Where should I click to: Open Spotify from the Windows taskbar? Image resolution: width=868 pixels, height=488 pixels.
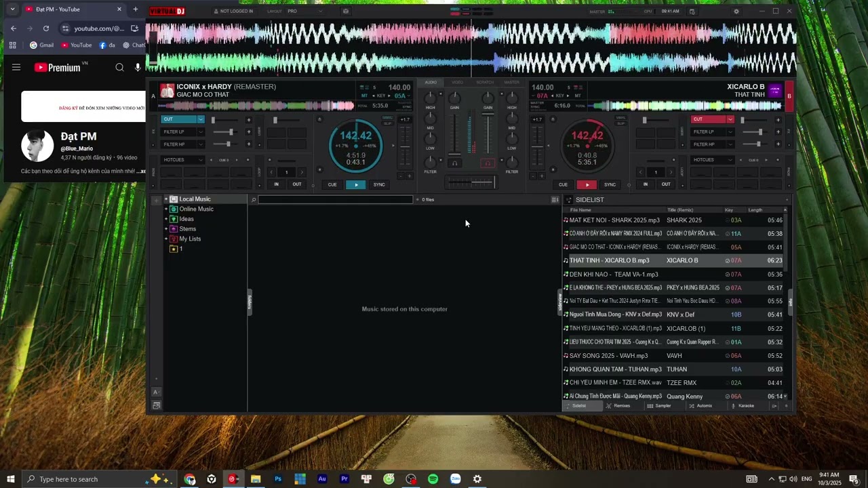(433, 479)
